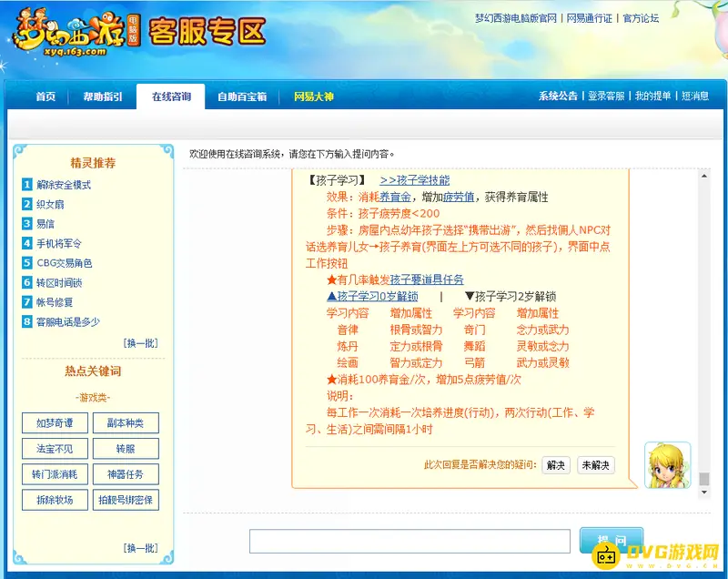Click the 弓箭 table cell
The height and width of the screenshot is (579, 728).
pyautogui.click(x=474, y=362)
